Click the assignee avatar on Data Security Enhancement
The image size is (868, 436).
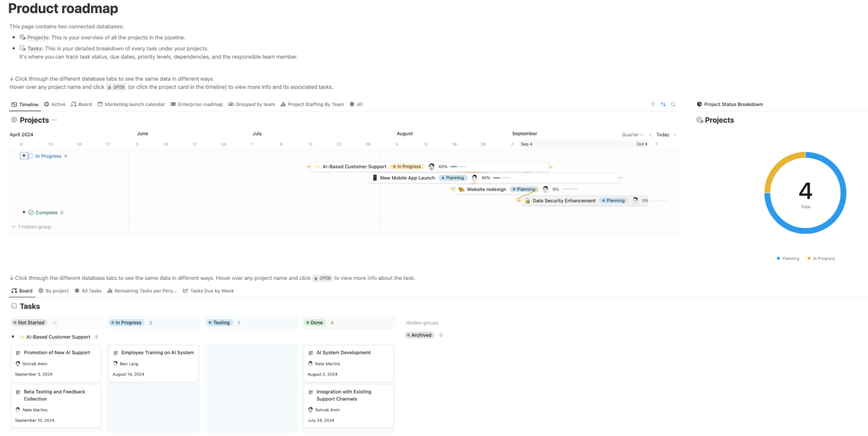coord(635,200)
